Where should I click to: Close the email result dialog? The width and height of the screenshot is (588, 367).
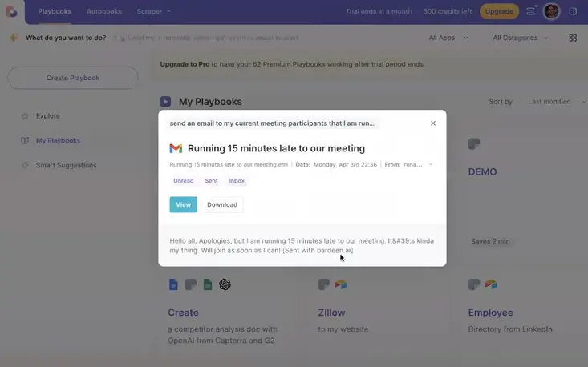point(433,123)
